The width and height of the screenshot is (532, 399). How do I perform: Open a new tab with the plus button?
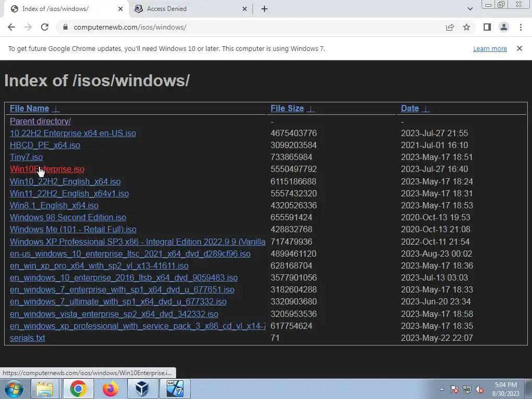[264, 9]
